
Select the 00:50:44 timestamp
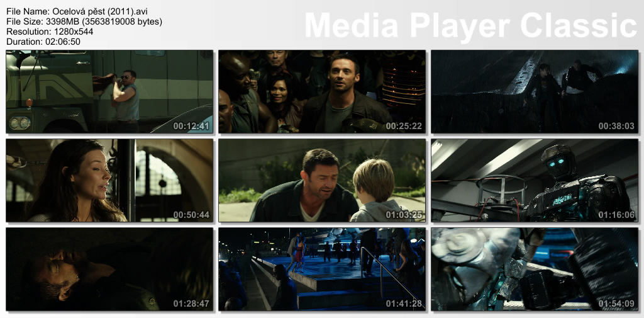(191, 215)
